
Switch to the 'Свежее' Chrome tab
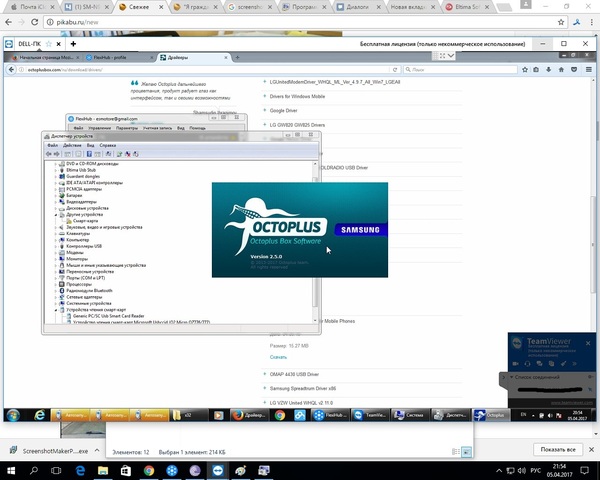tap(139, 7)
